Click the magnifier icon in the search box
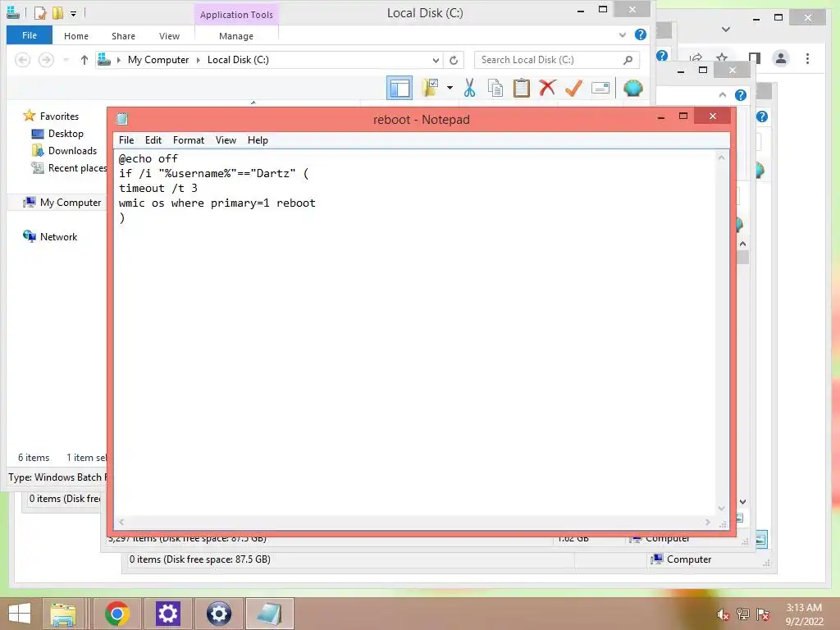Viewport: 840px width, 630px height. [628, 60]
